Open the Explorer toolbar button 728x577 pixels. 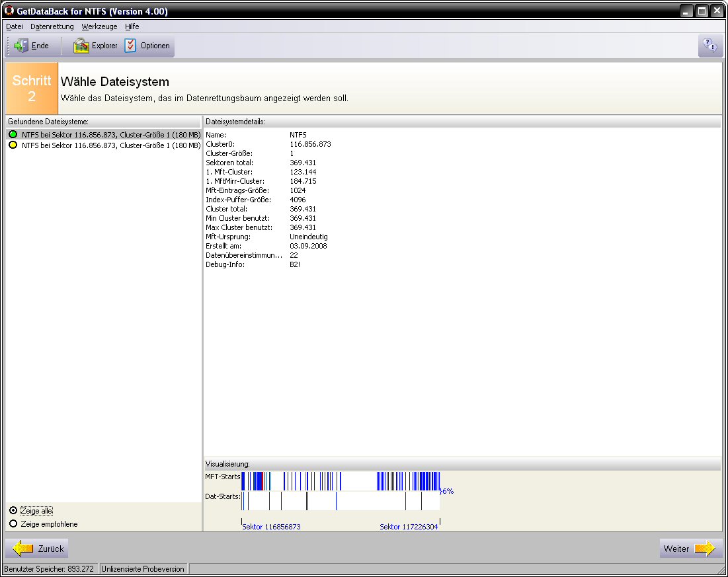pos(96,46)
